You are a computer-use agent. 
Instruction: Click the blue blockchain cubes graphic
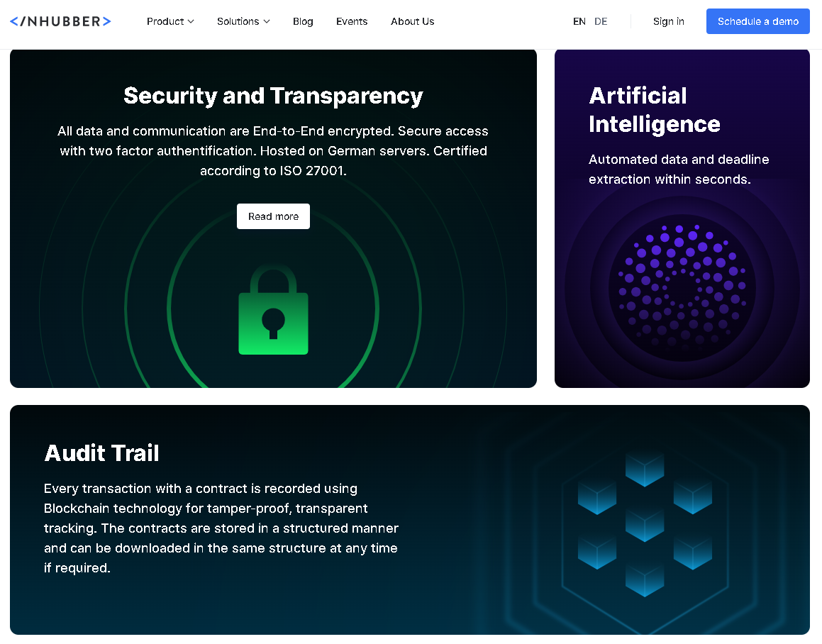pos(645,524)
